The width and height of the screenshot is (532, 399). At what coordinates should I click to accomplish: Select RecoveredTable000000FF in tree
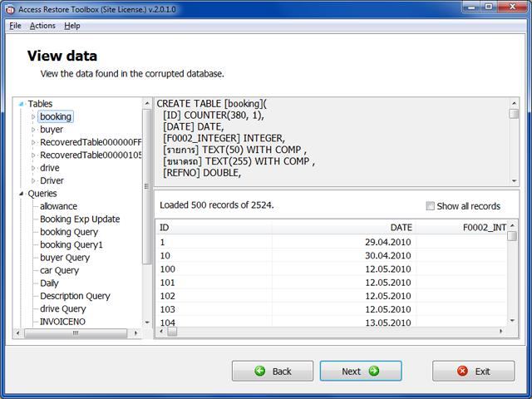point(91,142)
